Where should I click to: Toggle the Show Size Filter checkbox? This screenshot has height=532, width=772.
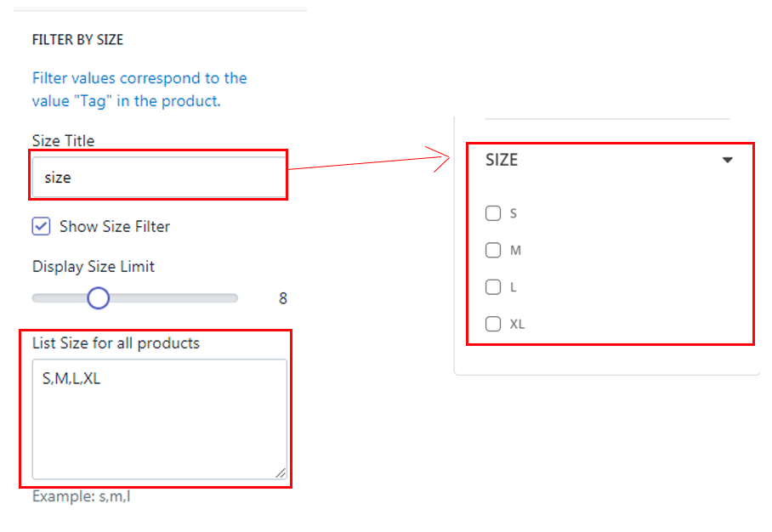(41, 226)
